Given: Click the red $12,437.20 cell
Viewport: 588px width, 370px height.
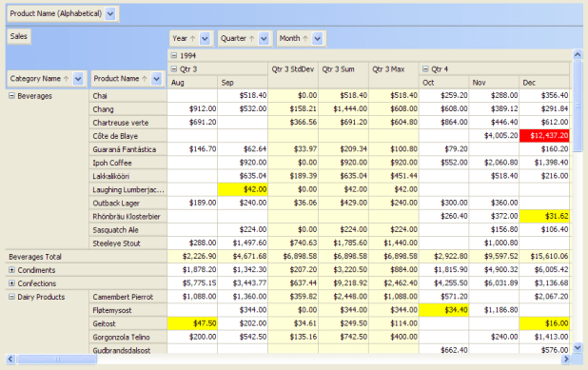Looking at the screenshot, I should tap(544, 136).
